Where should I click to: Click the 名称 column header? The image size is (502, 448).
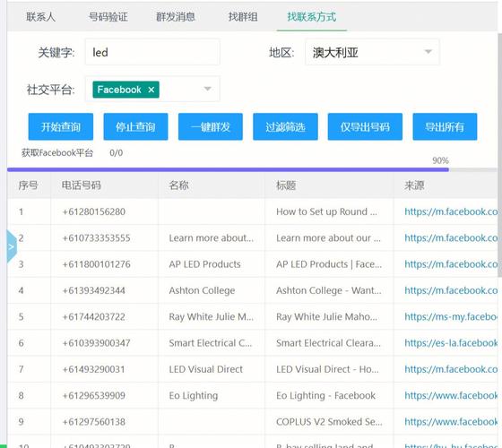tap(178, 185)
